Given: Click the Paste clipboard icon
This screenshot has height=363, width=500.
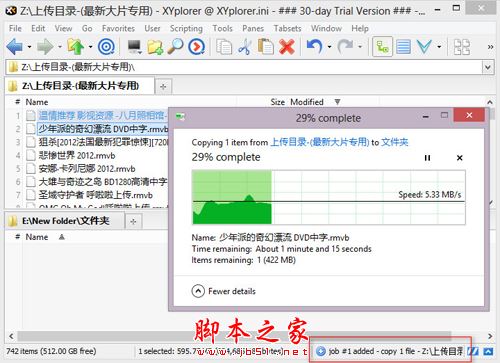Looking at the screenshot, I should [x=266, y=47].
